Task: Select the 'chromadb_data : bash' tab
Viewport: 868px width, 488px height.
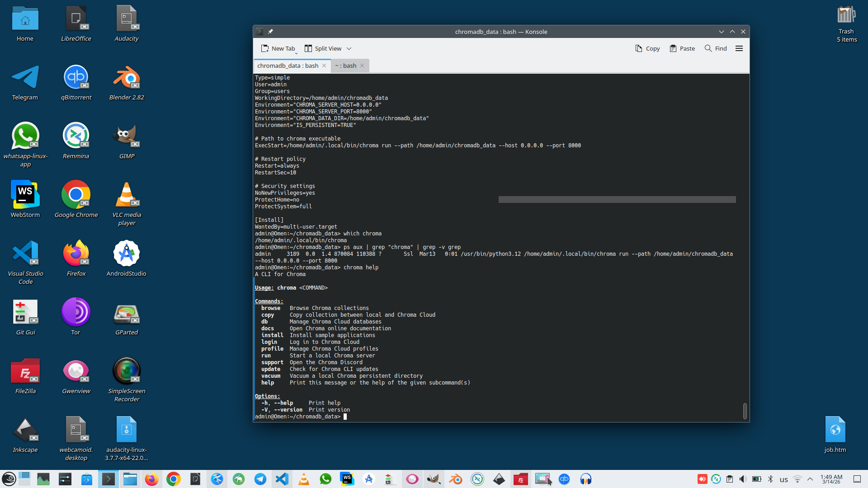Action: tap(288, 66)
